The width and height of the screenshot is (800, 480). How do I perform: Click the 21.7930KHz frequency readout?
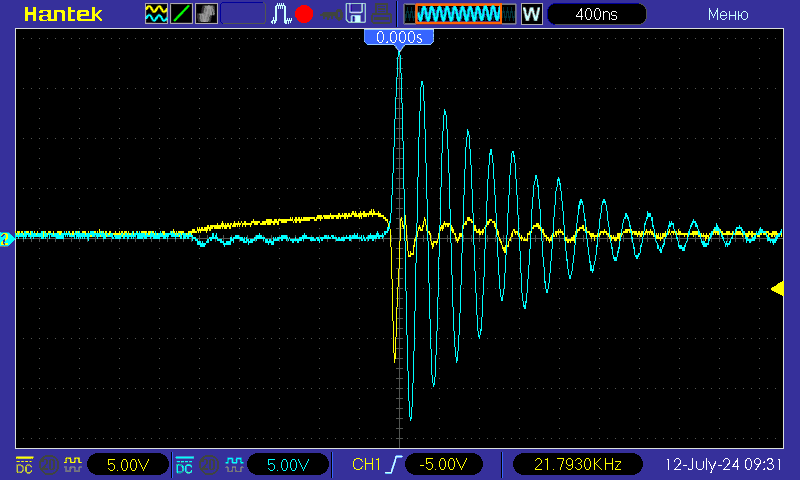(578, 465)
